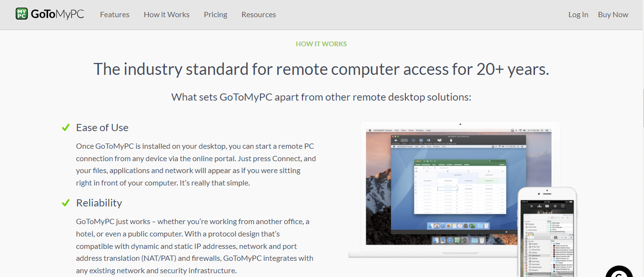
Task: Go to the Pricing page
Action: 215,15
